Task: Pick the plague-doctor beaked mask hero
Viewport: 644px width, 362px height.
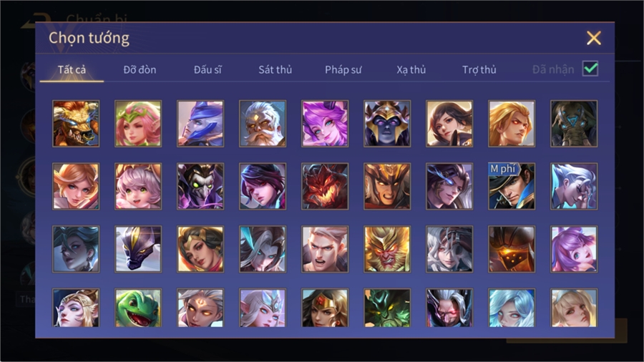Action: tap(200, 186)
